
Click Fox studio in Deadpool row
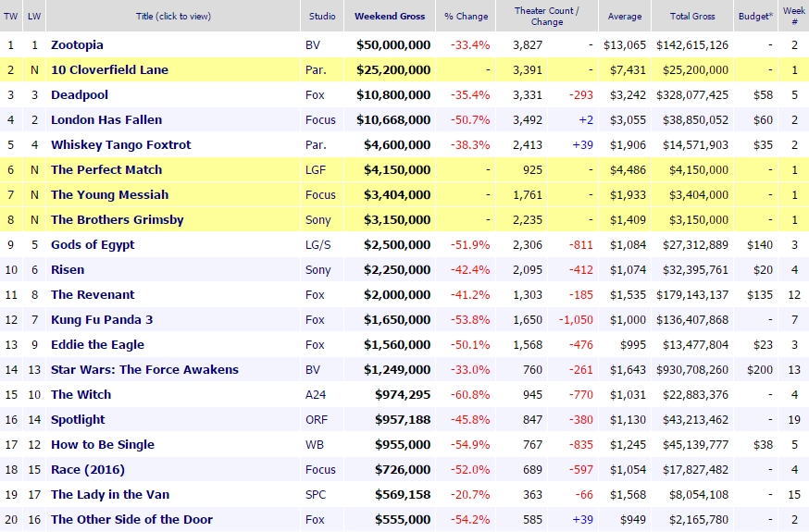pyautogui.click(x=315, y=95)
